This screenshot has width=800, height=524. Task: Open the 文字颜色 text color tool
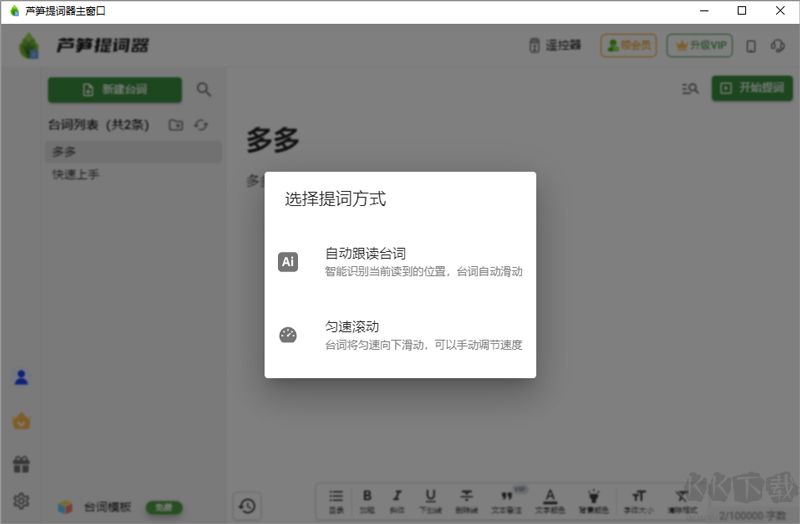(x=550, y=501)
